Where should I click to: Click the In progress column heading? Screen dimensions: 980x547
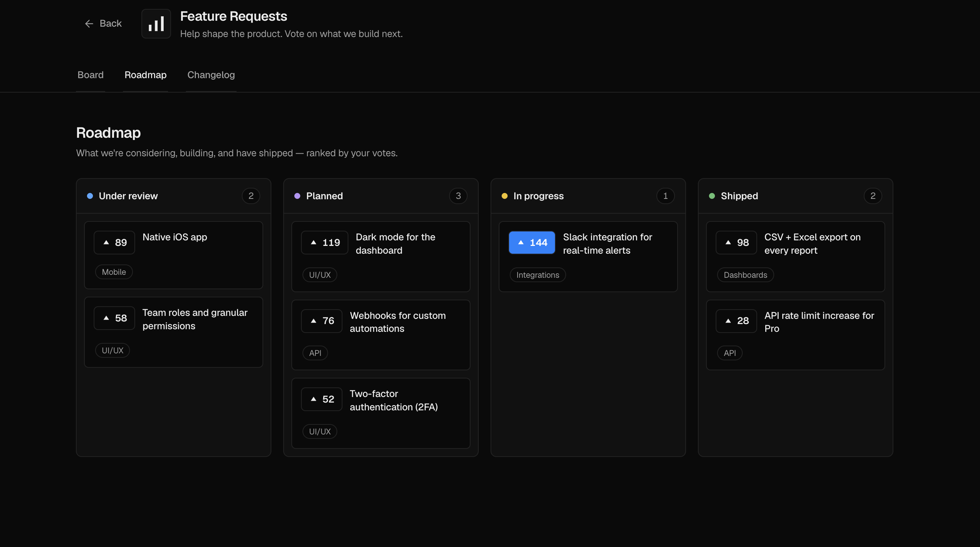(539, 196)
